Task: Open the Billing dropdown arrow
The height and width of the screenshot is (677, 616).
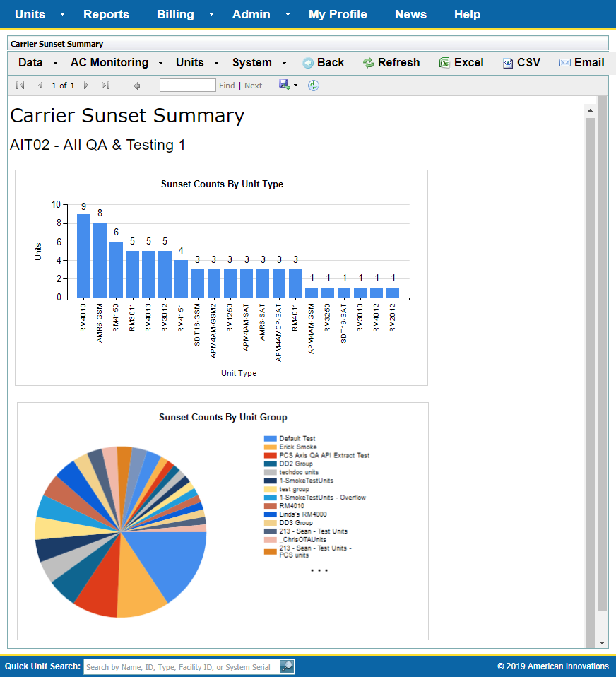Action: tap(212, 15)
